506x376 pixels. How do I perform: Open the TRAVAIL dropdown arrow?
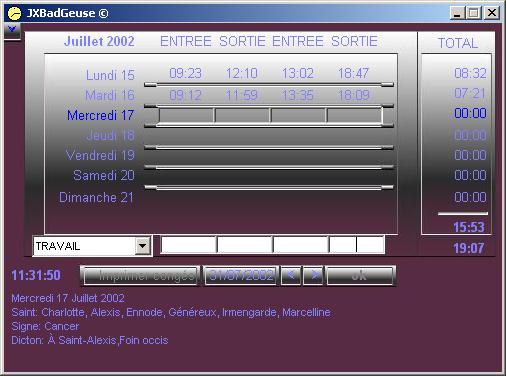point(143,246)
